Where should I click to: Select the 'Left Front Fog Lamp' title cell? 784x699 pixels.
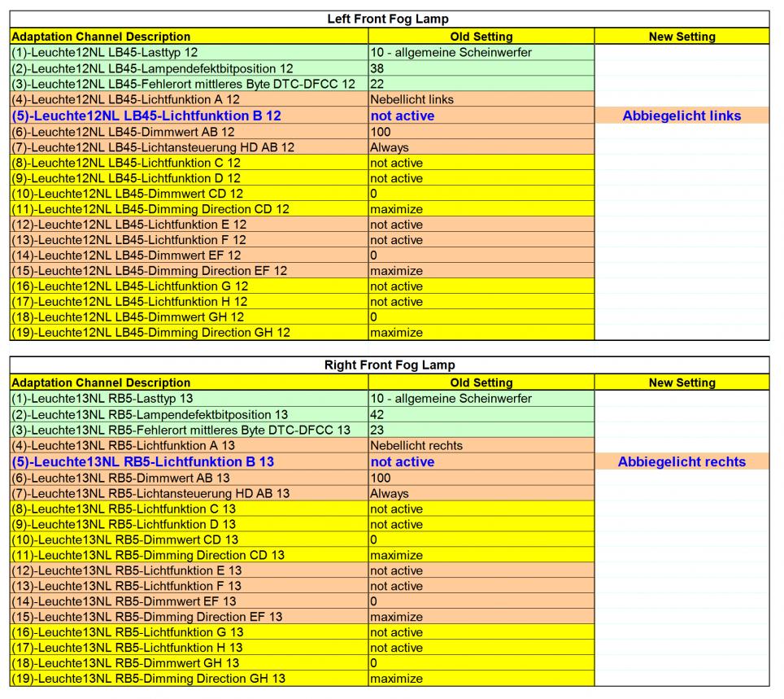[388, 19]
